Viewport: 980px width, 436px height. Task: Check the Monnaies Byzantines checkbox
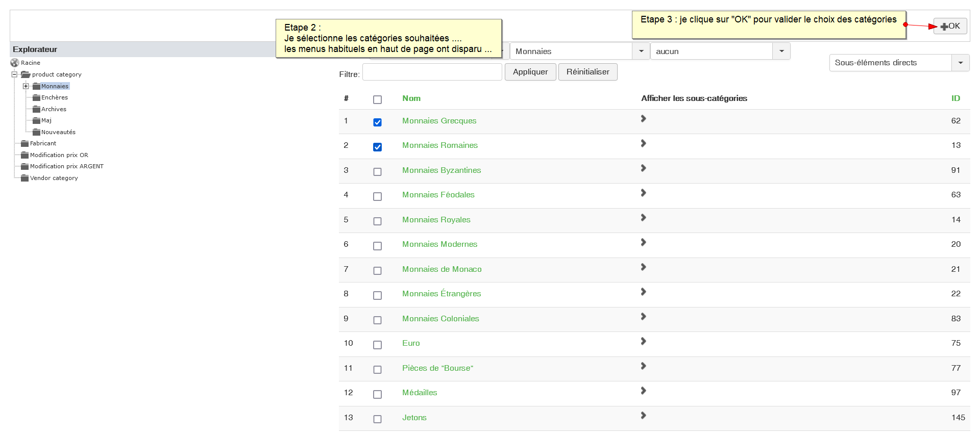click(x=377, y=172)
